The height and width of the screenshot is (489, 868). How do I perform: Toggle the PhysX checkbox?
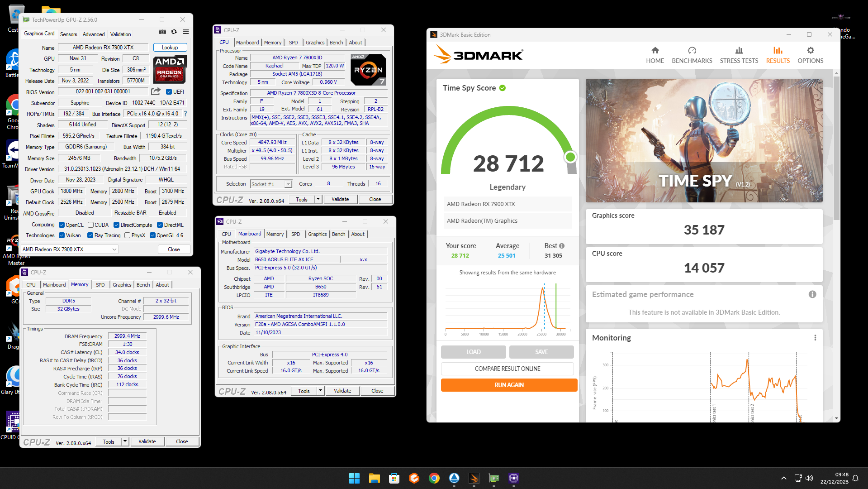click(127, 235)
